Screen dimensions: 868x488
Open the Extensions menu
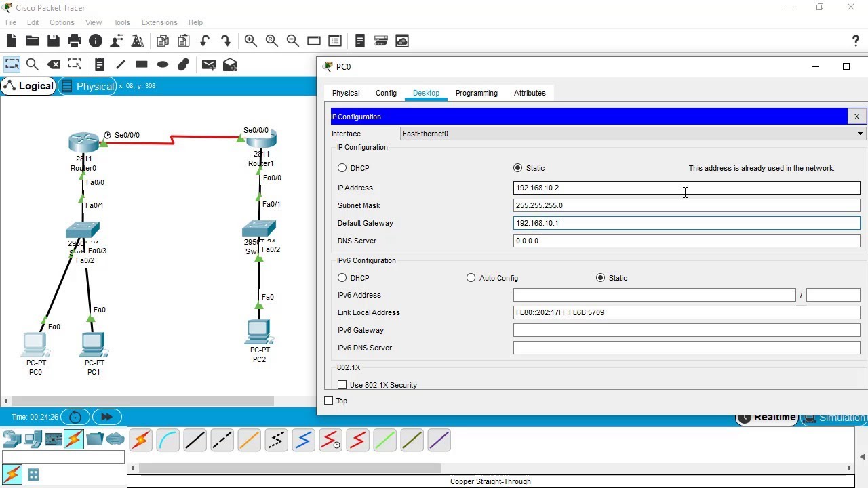tap(159, 22)
